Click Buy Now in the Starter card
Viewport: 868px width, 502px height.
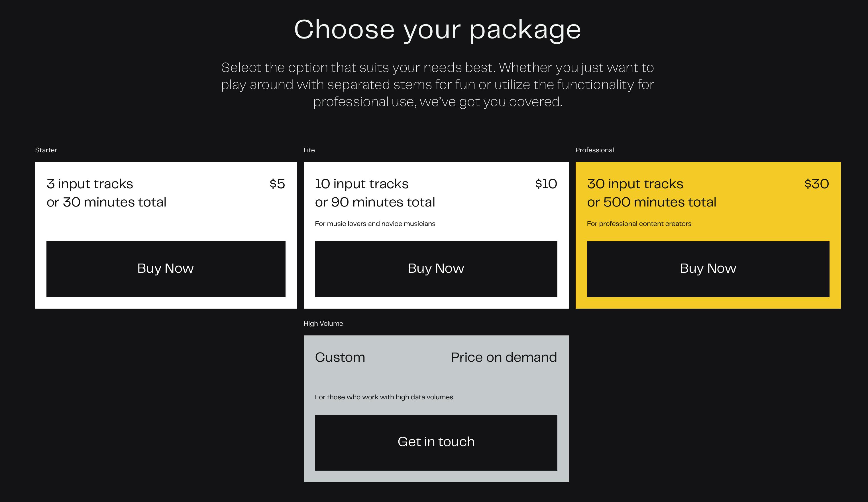click(x=166, y=269)
